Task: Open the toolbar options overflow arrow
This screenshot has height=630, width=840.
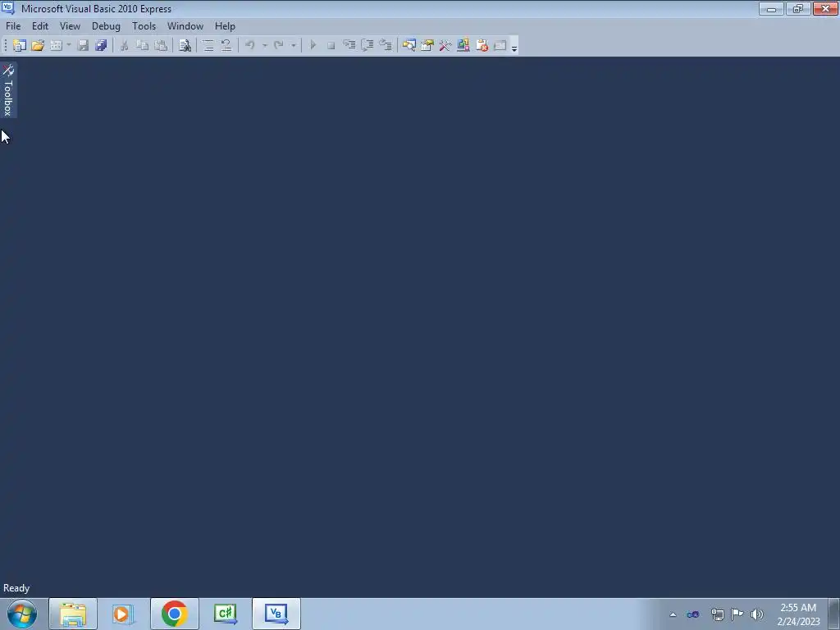Action: [514, 47]
